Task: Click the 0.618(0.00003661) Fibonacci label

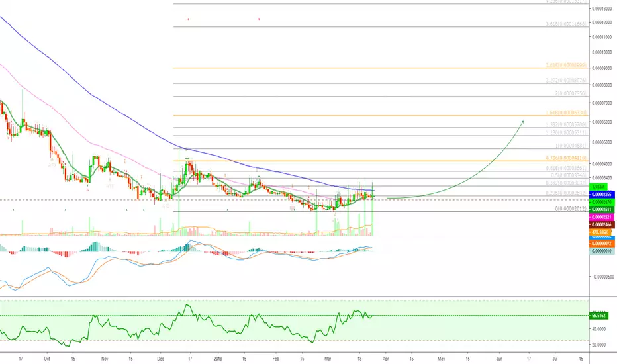Action: click(566, 168)
